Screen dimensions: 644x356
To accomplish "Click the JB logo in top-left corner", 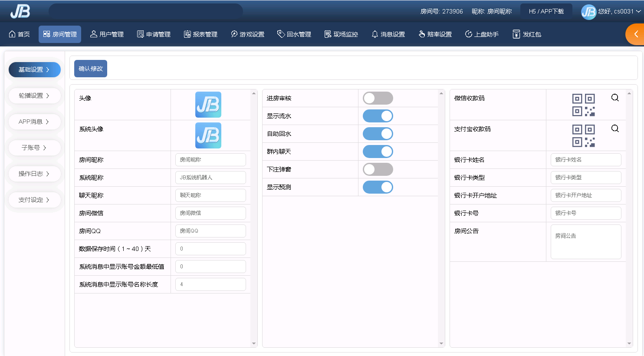I will click(x=20, y=11).
